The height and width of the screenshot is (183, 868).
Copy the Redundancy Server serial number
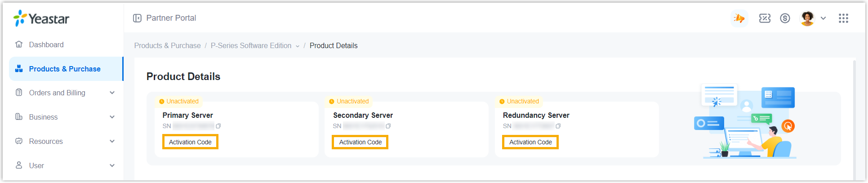(558, 126)
